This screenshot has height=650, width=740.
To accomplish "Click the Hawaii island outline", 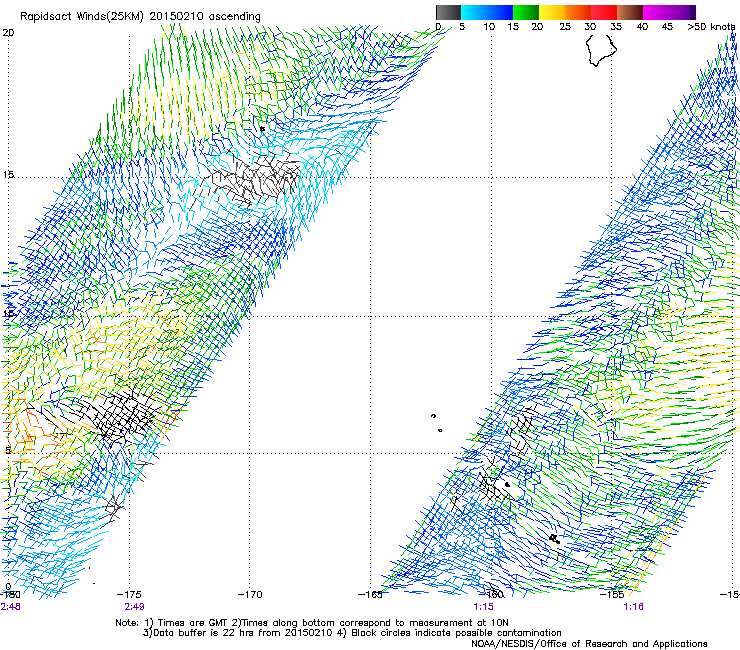I will pyautogui.click(x=601, y=50).
